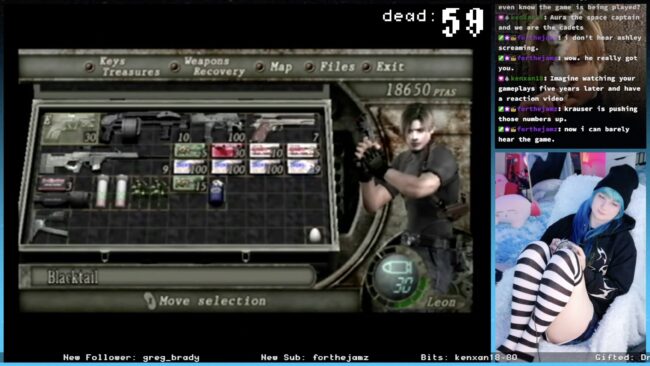Pick the red-white ammo box showing 10
This screenshot has width=650, height=366.
[x=265, y=151]
